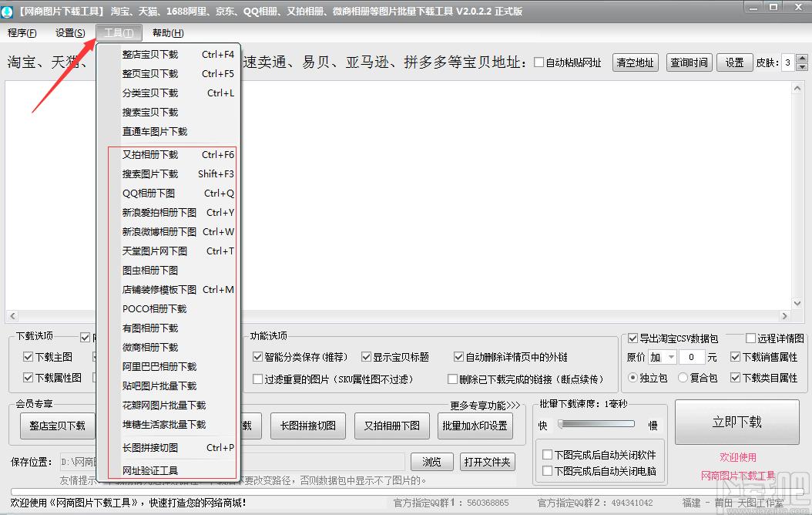Image resolution: width=812 pixels, height=515 pixels.
Task: Click the app icon in title bar
Action: tap(7, 11)
